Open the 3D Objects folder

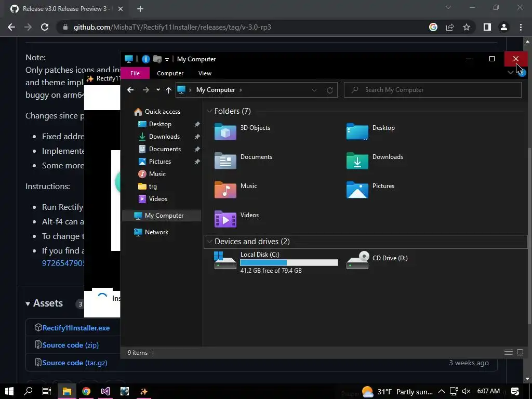pyautogui.click(x=242, y=131)
